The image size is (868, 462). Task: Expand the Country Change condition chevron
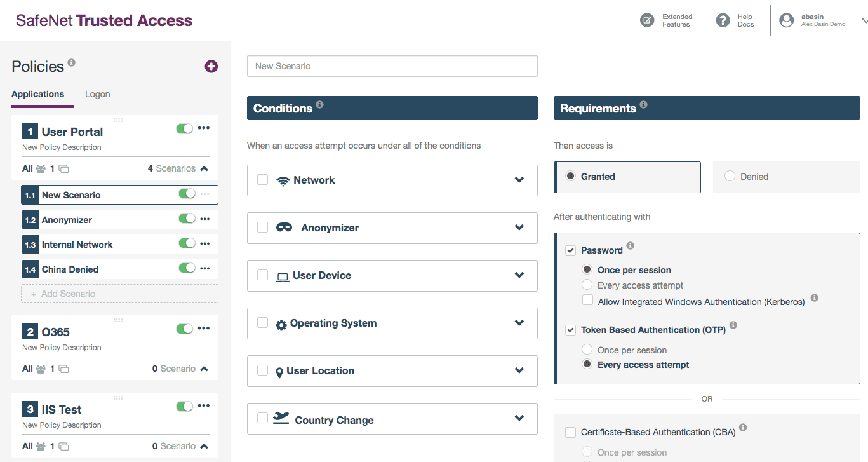point(519,418)
